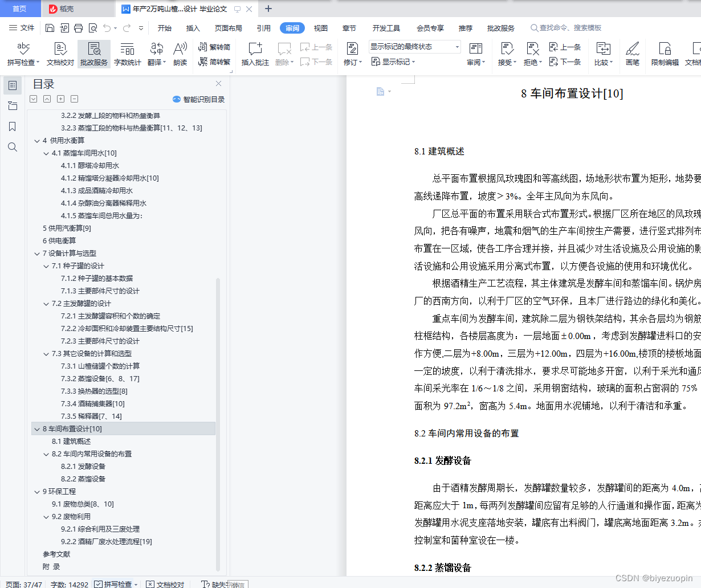This screenshot has width=701, height=588.
Task: Click 插入批注 insert comment icon
Action: [255, 54]
